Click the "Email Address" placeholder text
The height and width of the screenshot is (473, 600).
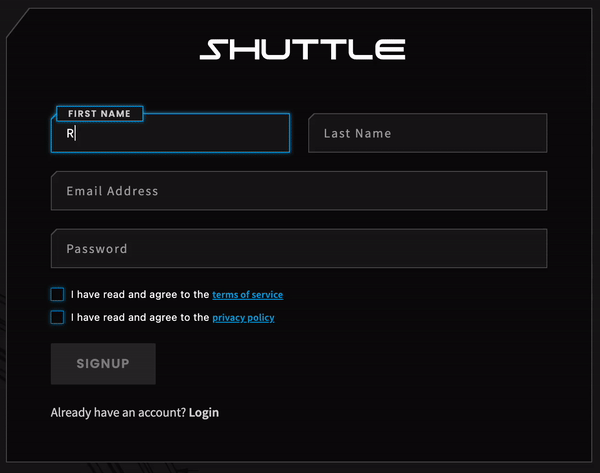112,191
